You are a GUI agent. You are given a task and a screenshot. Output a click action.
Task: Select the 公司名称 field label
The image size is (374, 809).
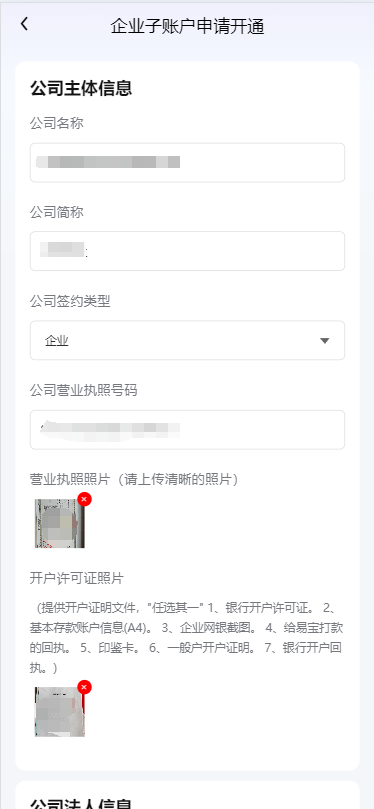coord(57,123)
